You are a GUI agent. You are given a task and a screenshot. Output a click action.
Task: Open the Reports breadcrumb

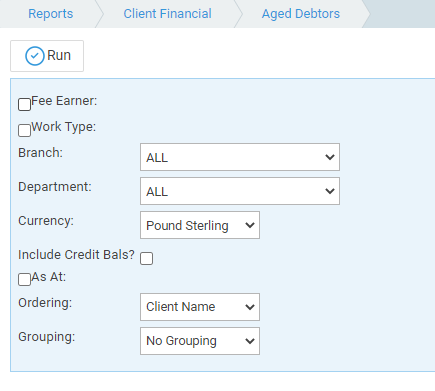(50, 14)
